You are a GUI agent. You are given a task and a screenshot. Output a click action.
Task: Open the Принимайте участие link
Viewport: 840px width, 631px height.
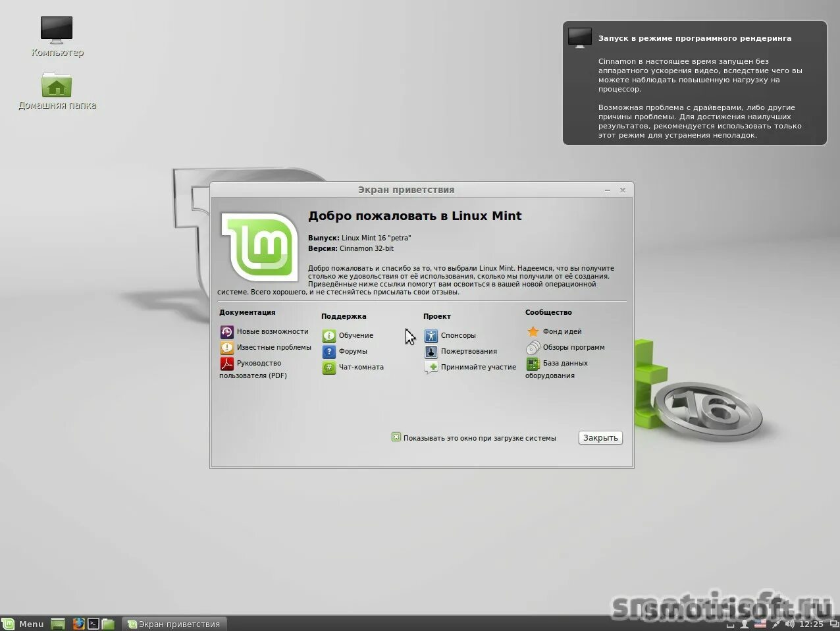479,367
